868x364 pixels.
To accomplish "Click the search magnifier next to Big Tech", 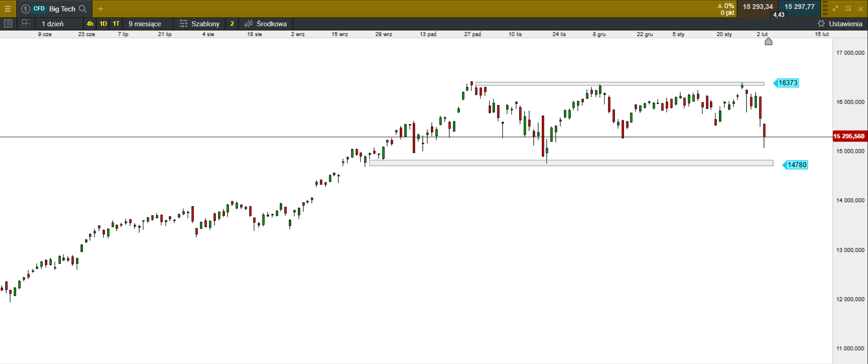I will [82, 9].
